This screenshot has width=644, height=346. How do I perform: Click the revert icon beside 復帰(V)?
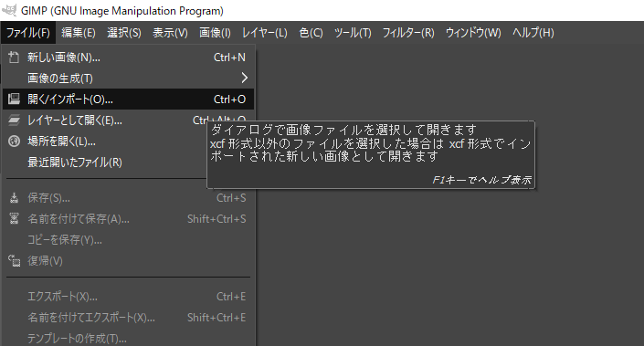click(14, 260)
